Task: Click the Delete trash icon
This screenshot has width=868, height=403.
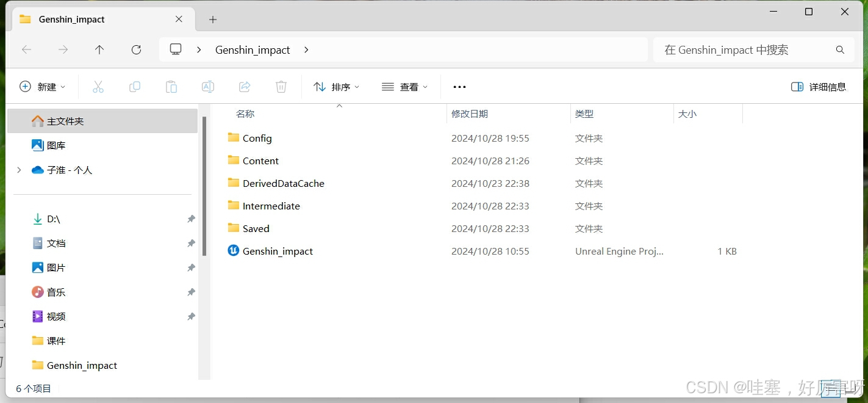Action: (281, 87)
